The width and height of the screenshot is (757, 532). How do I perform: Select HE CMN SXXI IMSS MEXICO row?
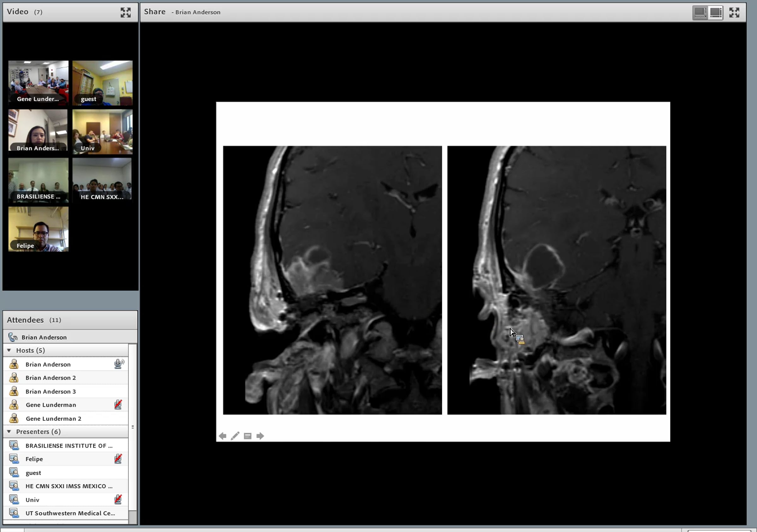(x=66, y=486)
